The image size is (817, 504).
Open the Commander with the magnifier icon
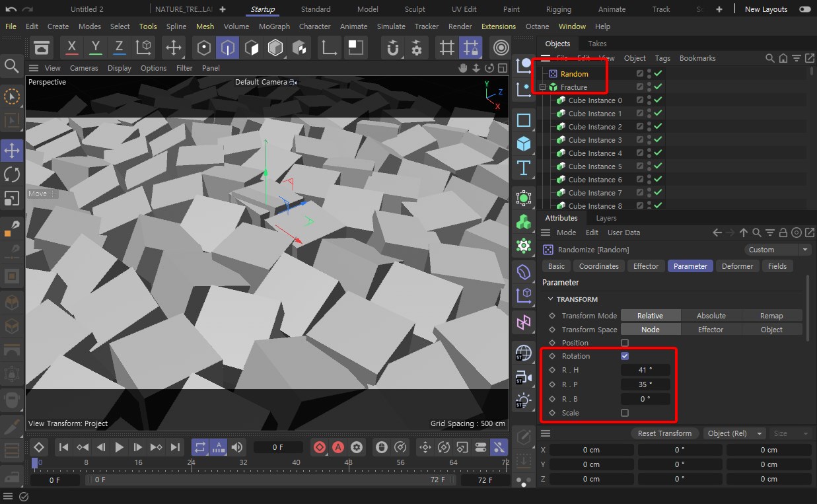tap(12, 65)
